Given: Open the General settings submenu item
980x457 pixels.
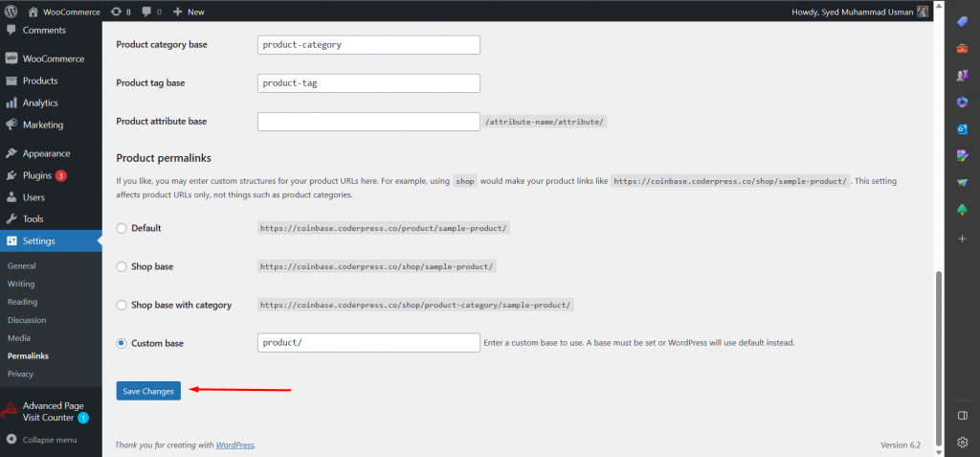Looking at the screenshot, I should [x=21, y=265].
